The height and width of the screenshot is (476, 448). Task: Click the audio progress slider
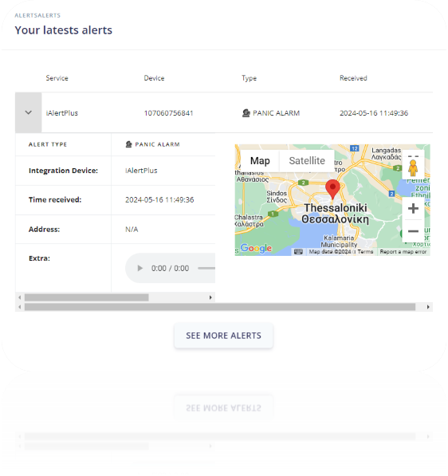pos(206,269)
